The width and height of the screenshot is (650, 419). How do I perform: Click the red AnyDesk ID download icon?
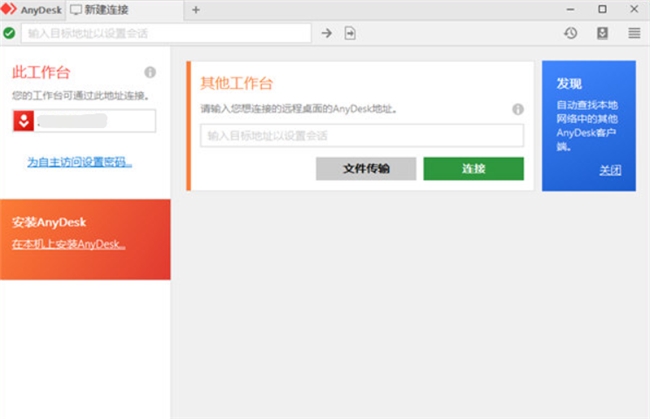(x=24, y=121)
